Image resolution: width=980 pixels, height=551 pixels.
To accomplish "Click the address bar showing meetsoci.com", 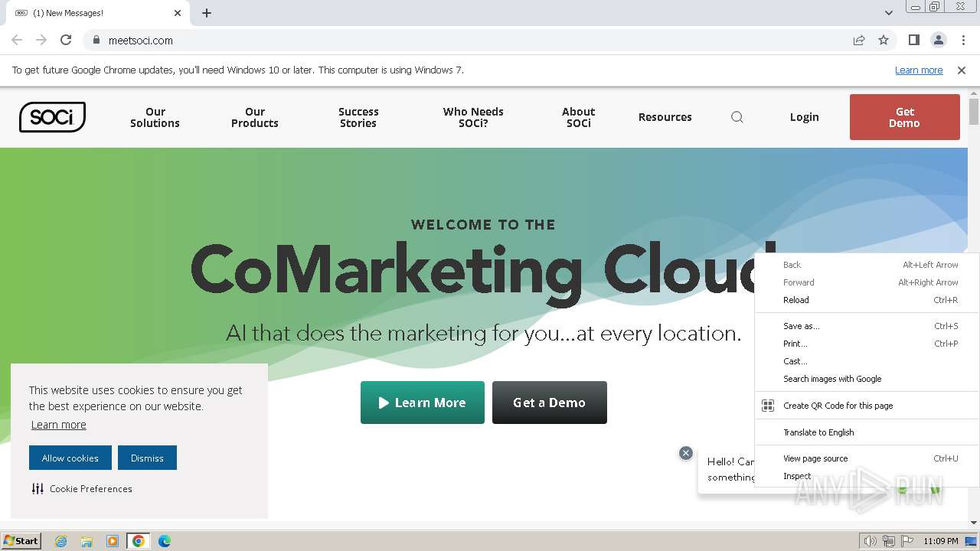I will click(459, 41).
